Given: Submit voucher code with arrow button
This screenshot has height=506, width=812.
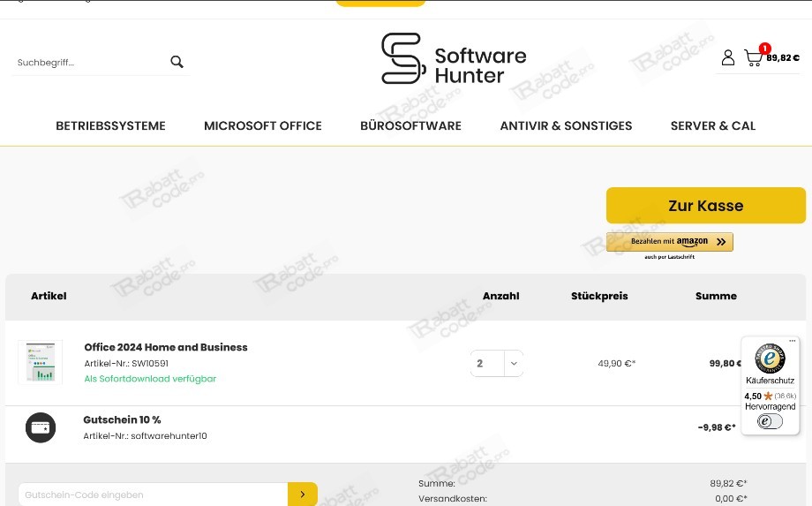Looking at the screenshot, I should (x=303, y=495).
